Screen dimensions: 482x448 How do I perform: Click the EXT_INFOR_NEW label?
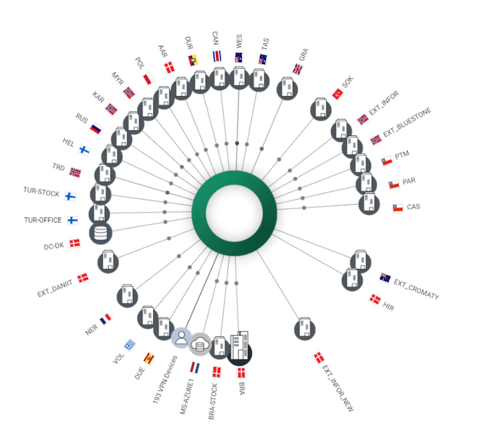[338, 388]
